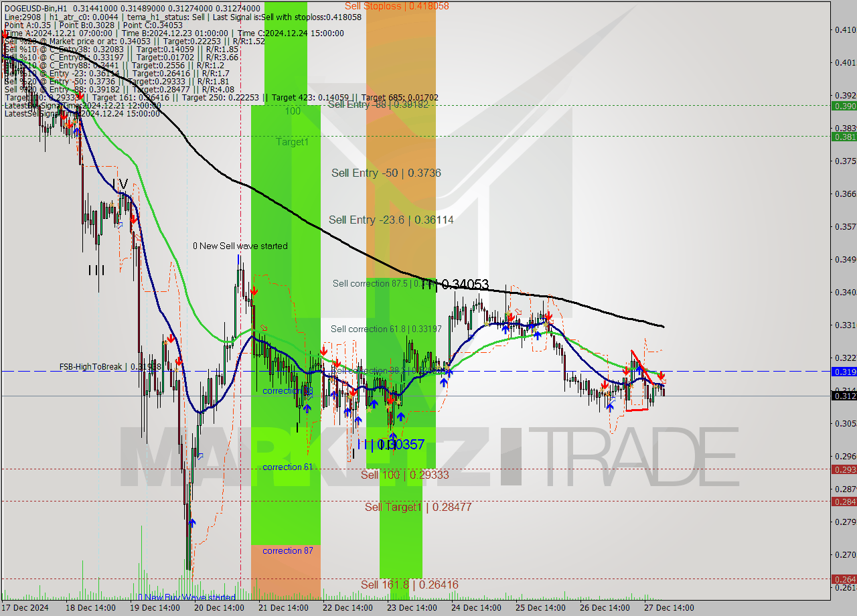Click the green 0.390 price tag
Image resolution: width=857 pixels, height=616 pixels.
[844, 106]
